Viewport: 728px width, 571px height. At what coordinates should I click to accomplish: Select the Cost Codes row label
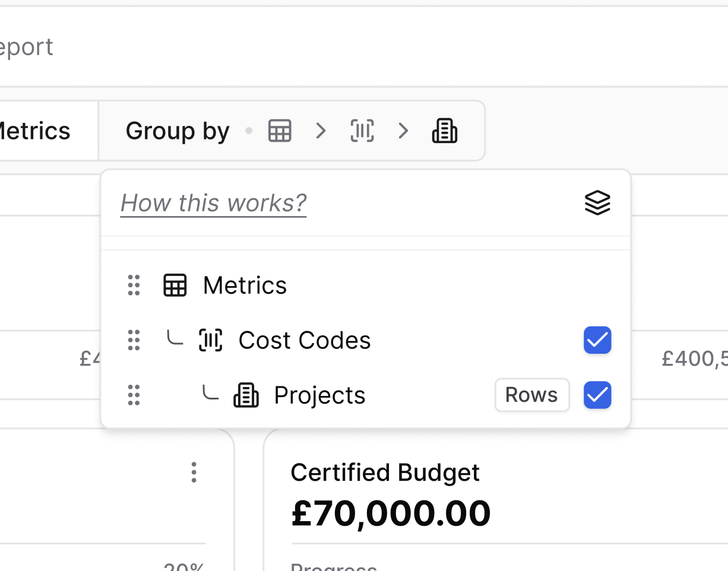[x=305, y=340]
